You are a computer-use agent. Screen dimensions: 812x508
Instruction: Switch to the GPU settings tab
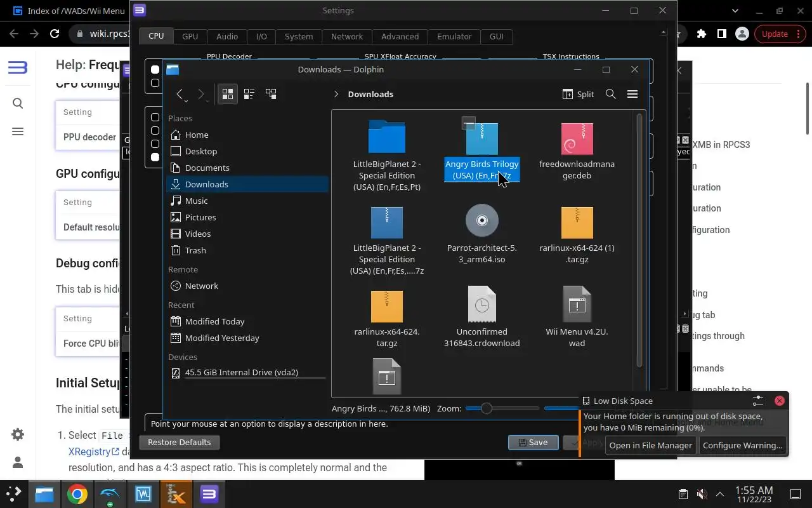[190, 36]
